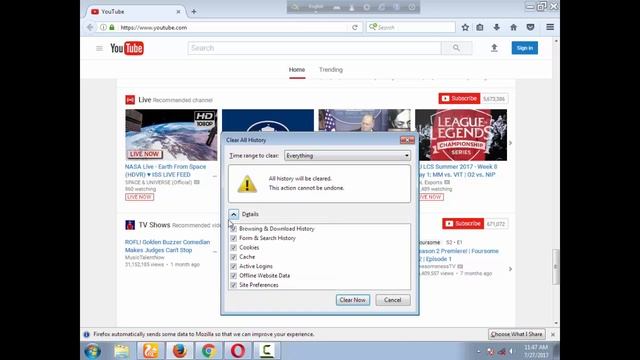This screenshot has width=640, height=360.
Task: Click YouTube search magnifier button
Action: [456, 48]
